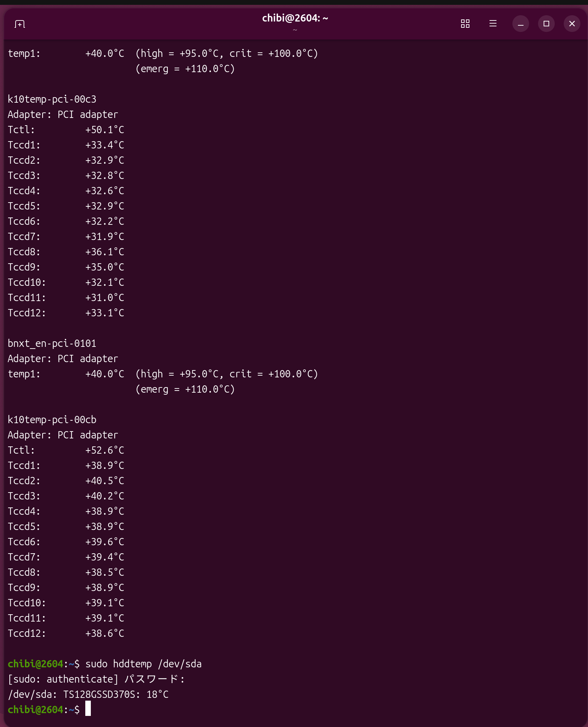Viewport: 588px width, 727px height.
Task: Click the Tccd2 +40.5°C reading
Action: click(105, 481)
